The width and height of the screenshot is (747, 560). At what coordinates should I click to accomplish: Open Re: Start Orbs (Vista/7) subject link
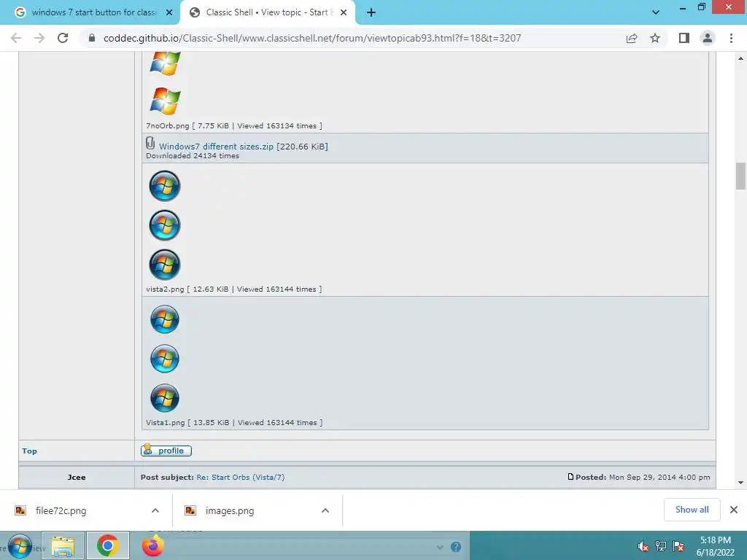[x=241, y=477]
